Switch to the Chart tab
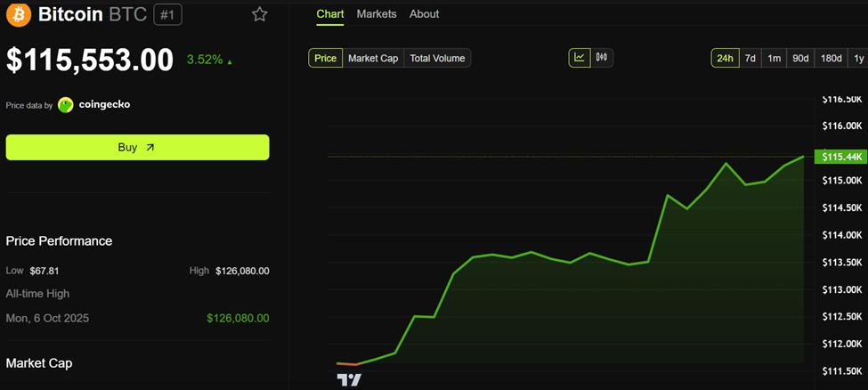 330,14
